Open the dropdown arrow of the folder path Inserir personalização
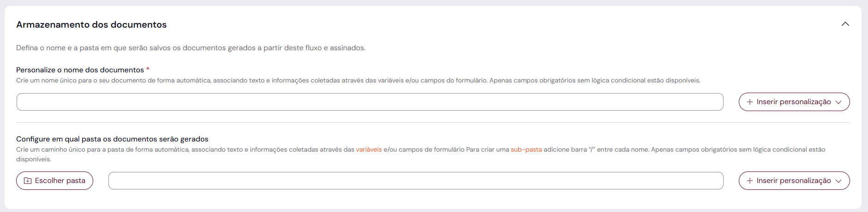Viewport: 868px width, 212px height. 838,181
